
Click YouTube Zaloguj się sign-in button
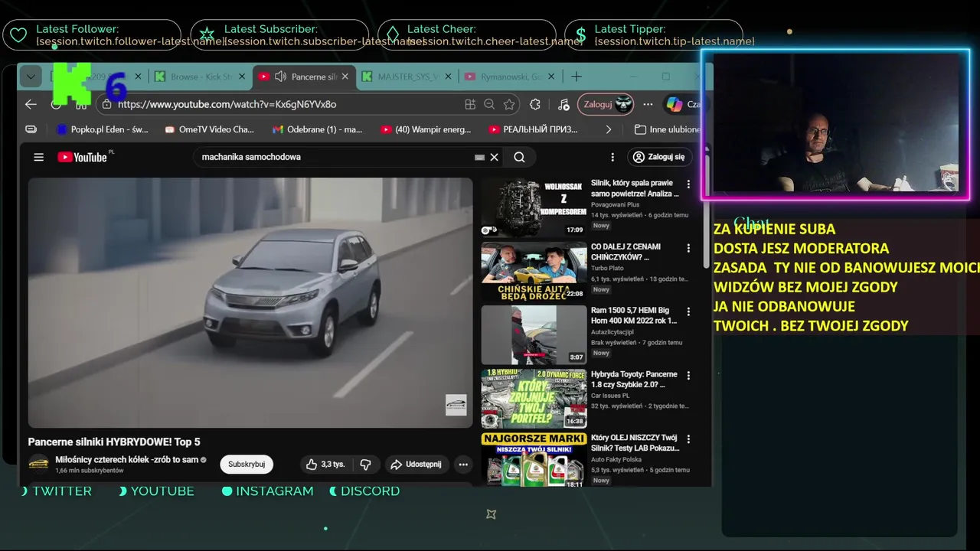click(660, 157)
